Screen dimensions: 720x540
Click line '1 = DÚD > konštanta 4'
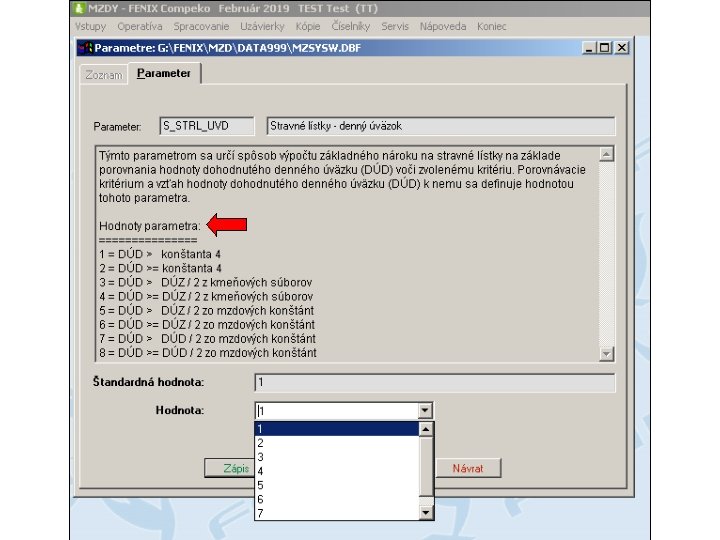tap(160, 254)
